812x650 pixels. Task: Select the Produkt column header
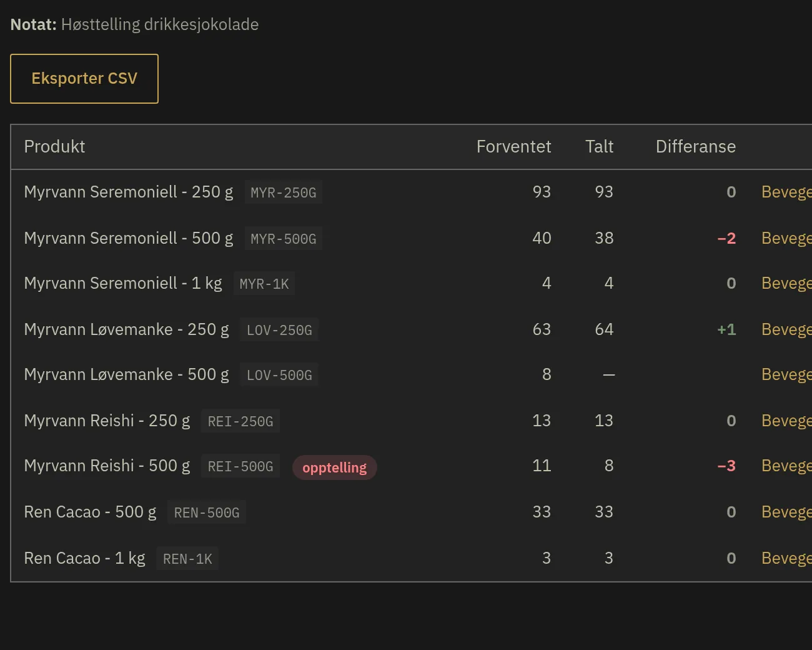[54, 146]
